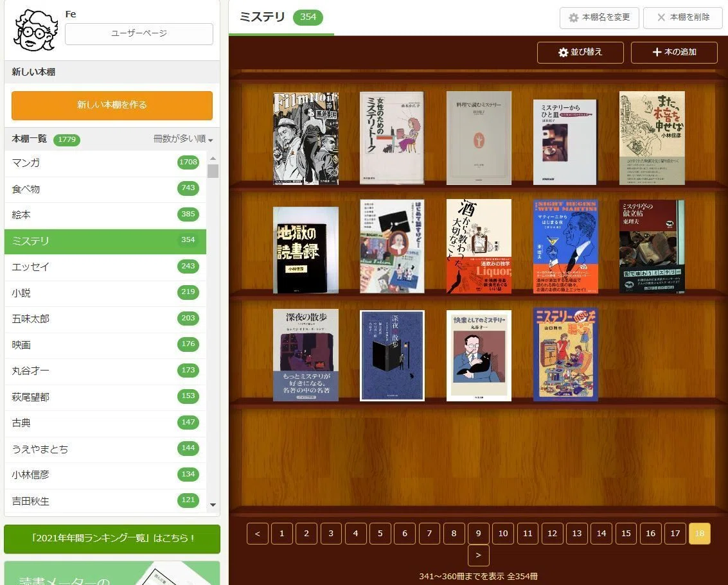Open マティーニからはじまる夜 book cover
The width and height of the screenshot is (728, 585).
pos(565,247)
